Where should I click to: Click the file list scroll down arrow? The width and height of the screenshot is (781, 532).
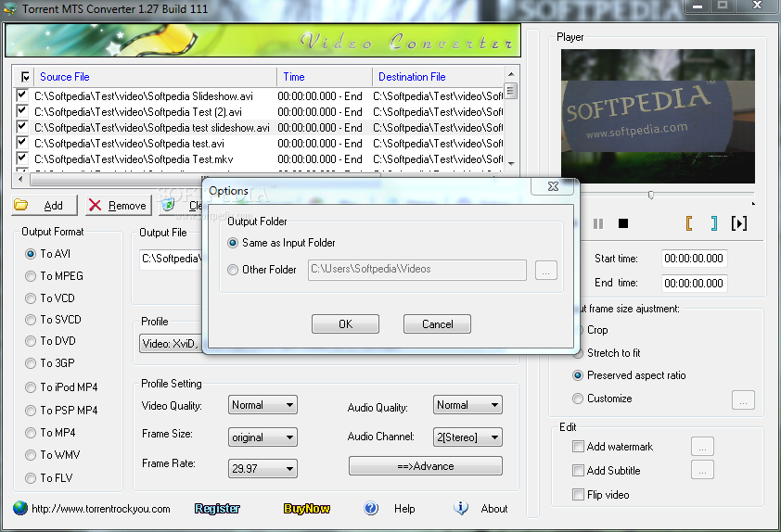click(x=511, y=164)
